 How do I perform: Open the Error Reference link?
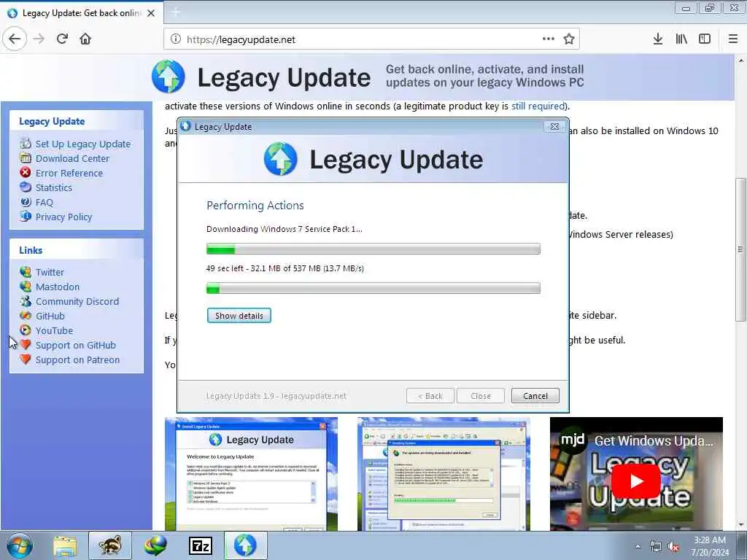tap(69, 174)
